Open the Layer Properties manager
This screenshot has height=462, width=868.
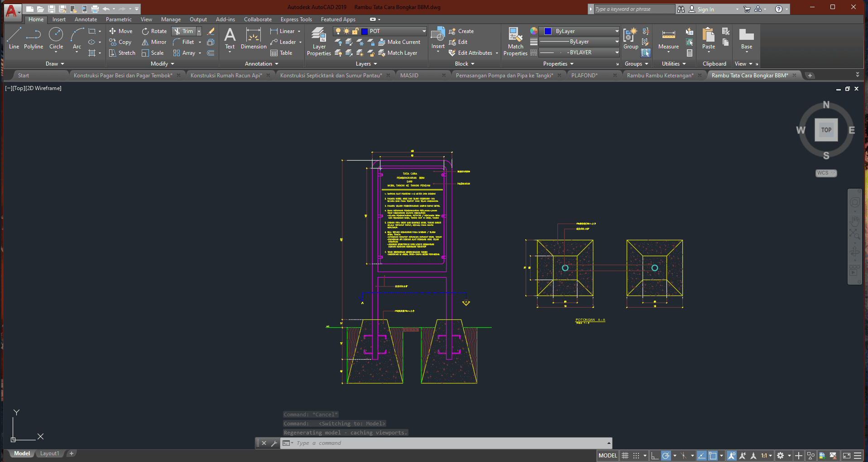tap(319, 41)
